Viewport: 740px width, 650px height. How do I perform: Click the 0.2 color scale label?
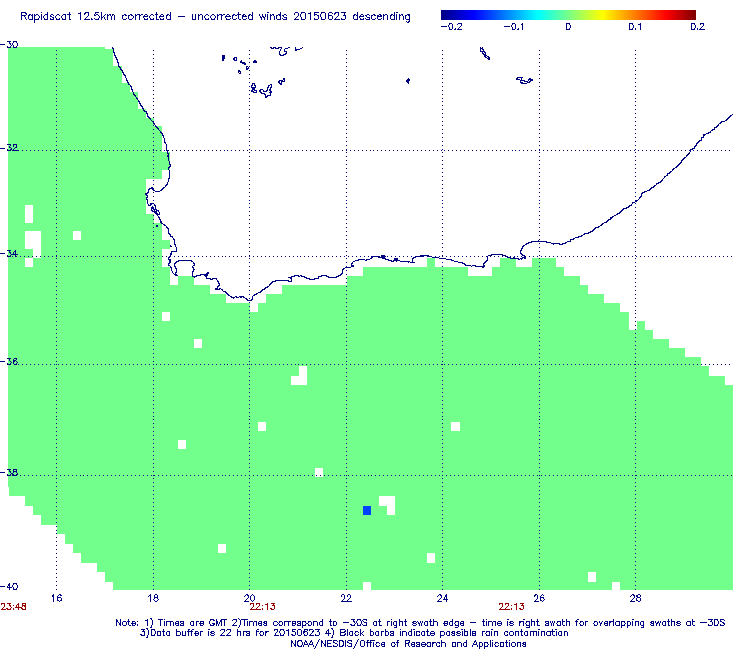698,27
